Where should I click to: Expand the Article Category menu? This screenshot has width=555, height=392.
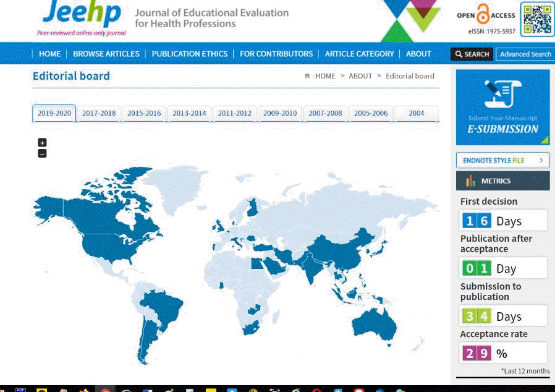(359, 54)
